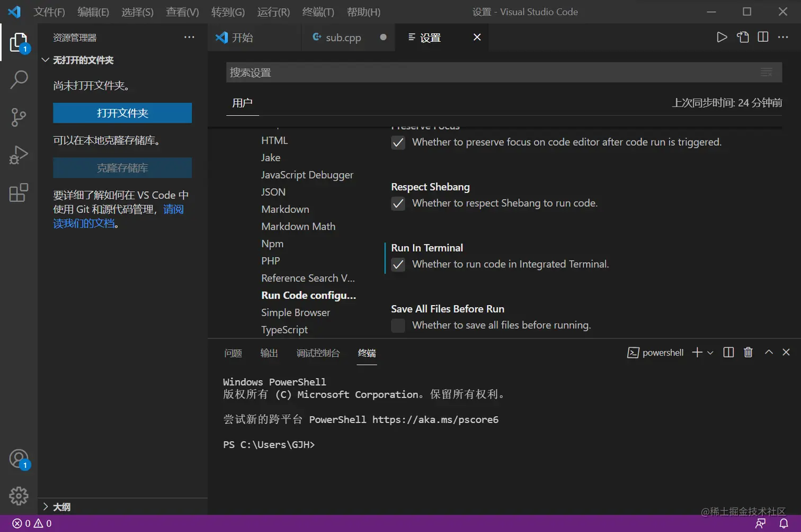Open the 选择(S) menu
Image resolution: width=801 pixels, height=532 pixels.
click(137, 12)
